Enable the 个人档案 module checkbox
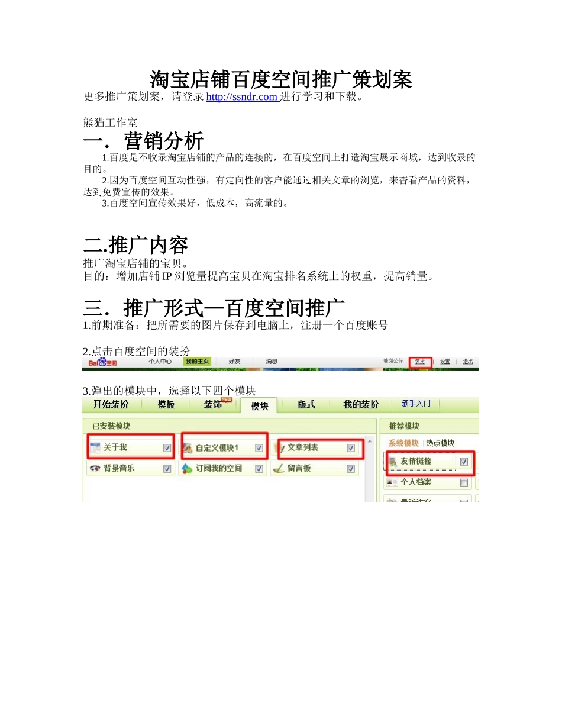 coord(464,482)
